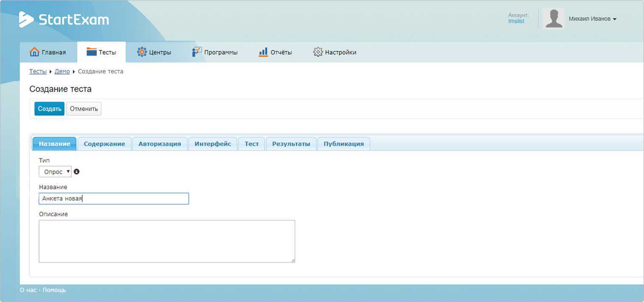Click the user avatar picture
644x302 pixels.
coord(553,19)
